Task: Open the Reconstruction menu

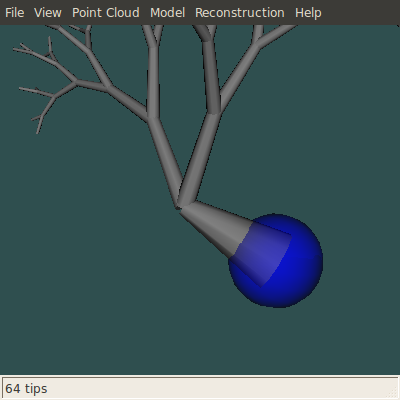Action: pyautogui.click(x=240, y=13)
